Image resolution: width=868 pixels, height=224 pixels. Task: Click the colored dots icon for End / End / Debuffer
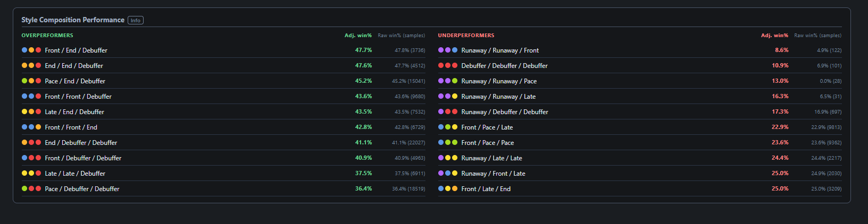pos(31,66)
